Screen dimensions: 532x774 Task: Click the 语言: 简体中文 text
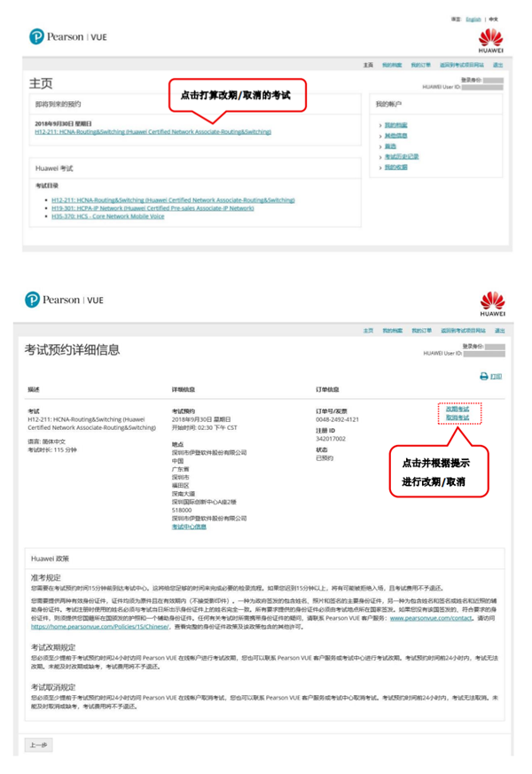point(46,442)
